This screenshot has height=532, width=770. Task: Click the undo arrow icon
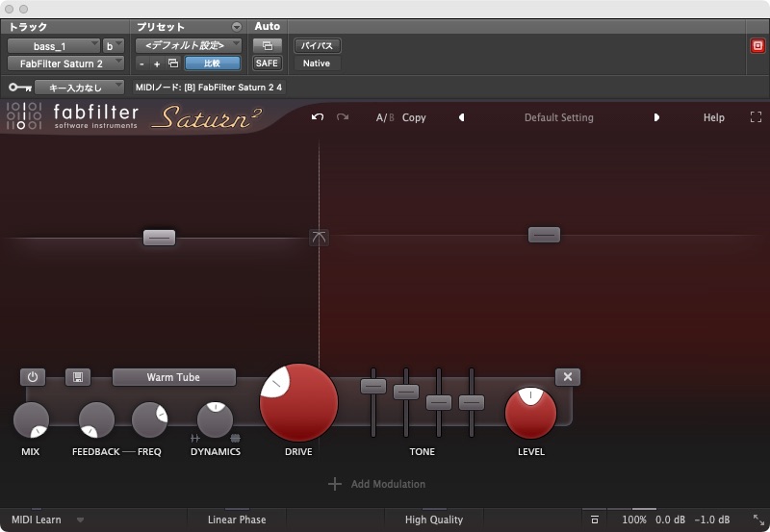tap(318, 117)
